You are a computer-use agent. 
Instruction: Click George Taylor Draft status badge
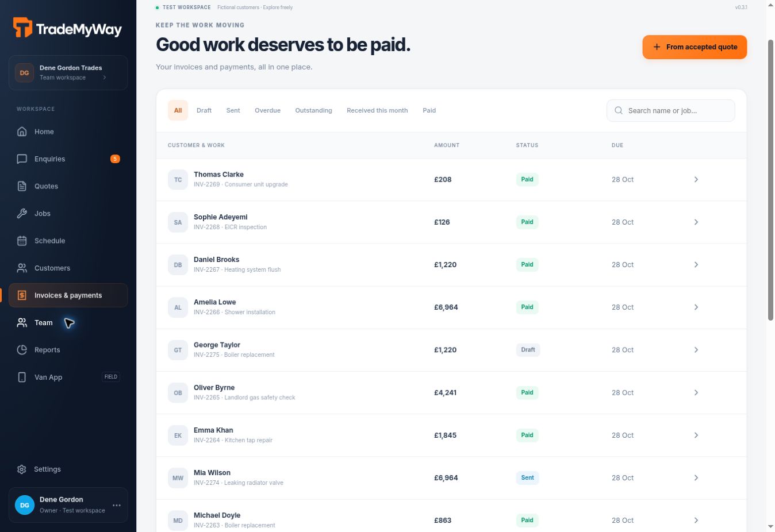(x=528, y=350)
